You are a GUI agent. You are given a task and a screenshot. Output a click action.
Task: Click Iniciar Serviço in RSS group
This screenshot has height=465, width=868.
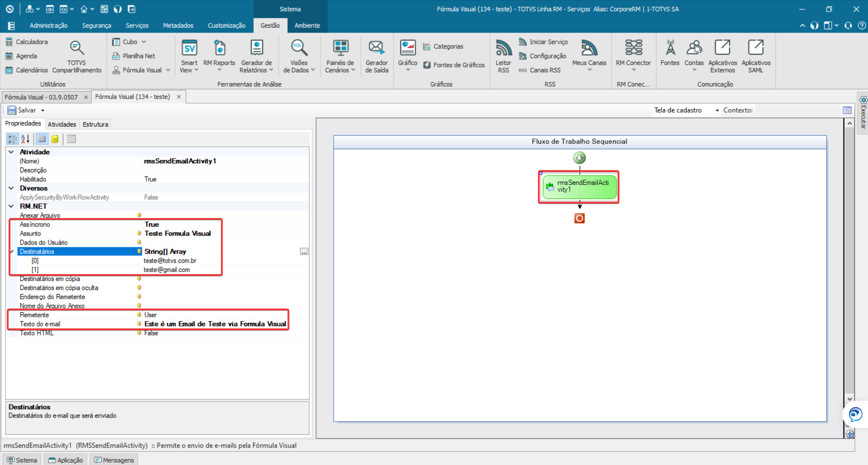pyautogui.click(x=543, y=42)
